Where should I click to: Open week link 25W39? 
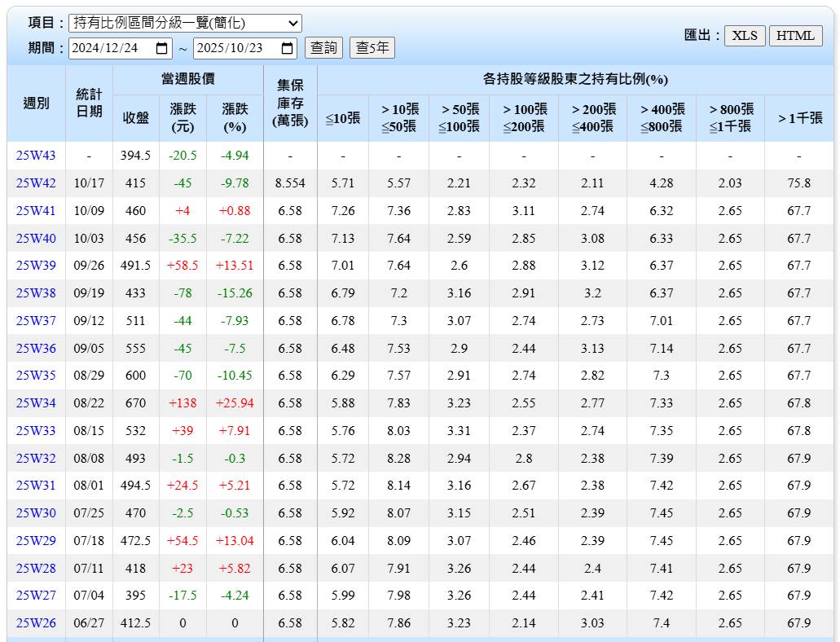pos(36,266)
